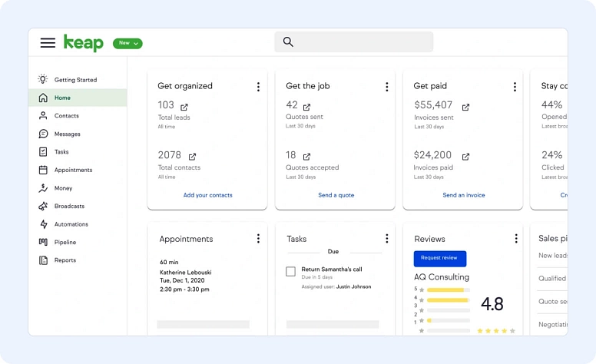Open Automations from the sidebar
The image size is (596, 364).
pyautogui.click(x=71, y=224)
